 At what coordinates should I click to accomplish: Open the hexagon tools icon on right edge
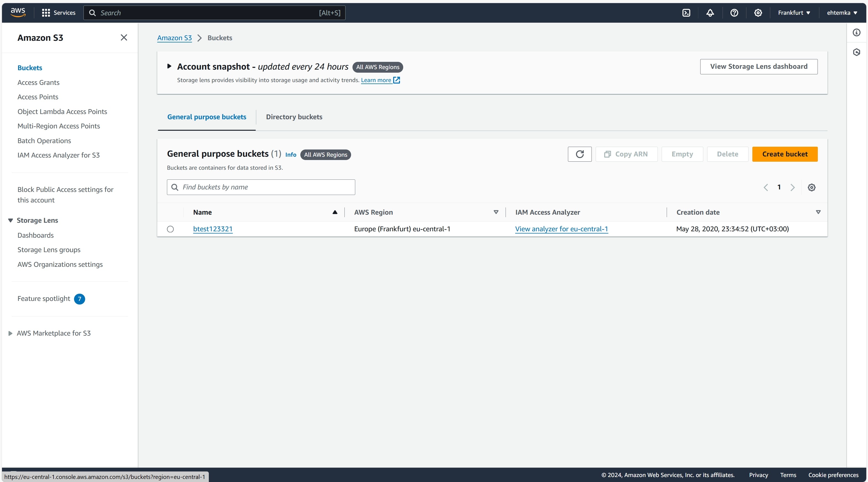click(856, 52)
